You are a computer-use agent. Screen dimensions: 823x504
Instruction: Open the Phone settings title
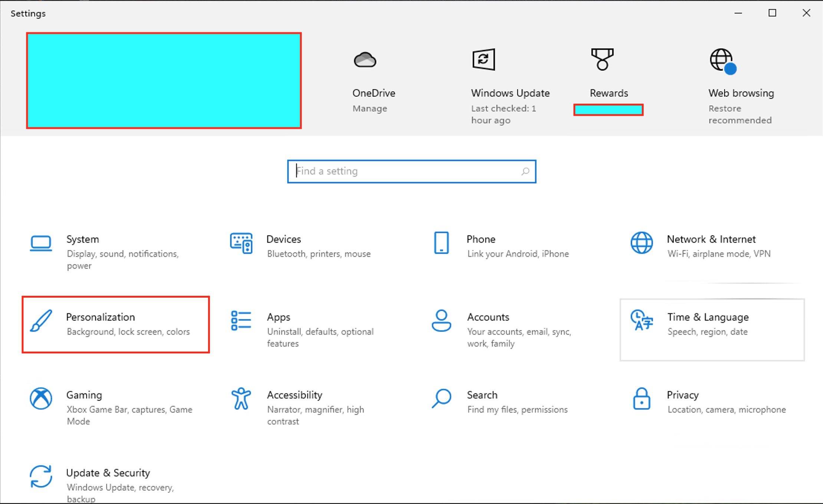(481, 239)
